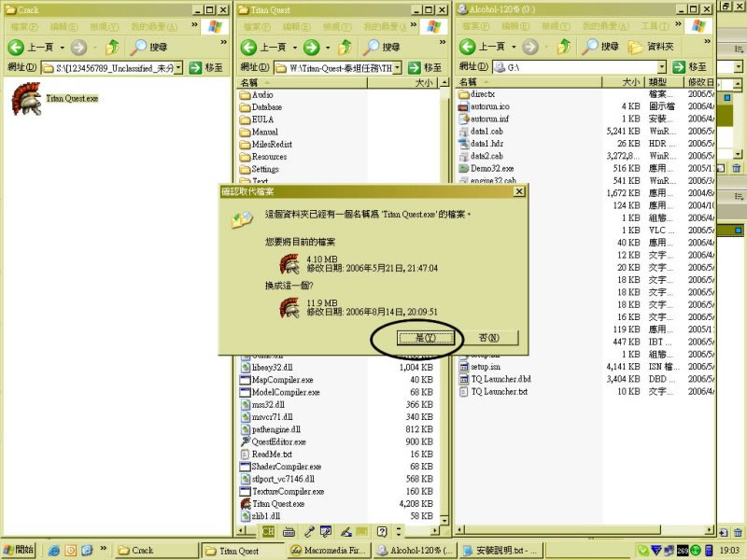Go up one folder in the Titan Quest window
This screenshot has width=747, height=560.
point(345,47)
